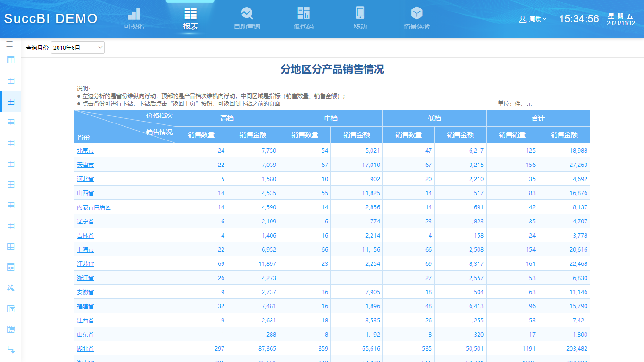This screenshot has height=362, width=644.
Task: Open the 查询月份 dropdown showing 2018年6月
Action: 78,48
